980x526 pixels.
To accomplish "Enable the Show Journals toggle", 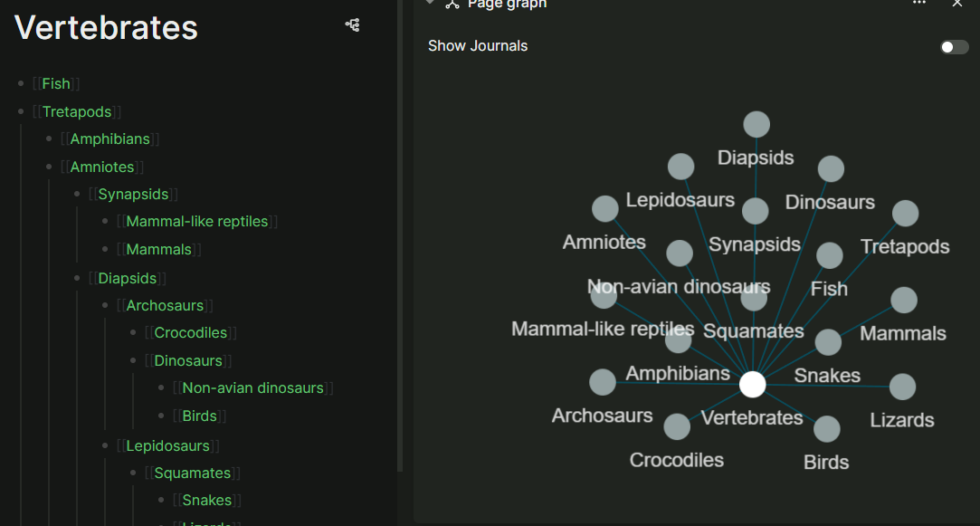I will click(x=954, y=47).
